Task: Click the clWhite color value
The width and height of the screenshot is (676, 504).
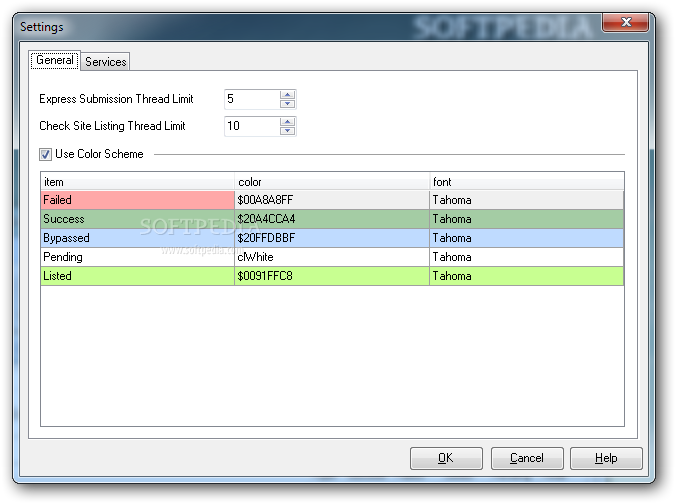Action: [332, 257]
